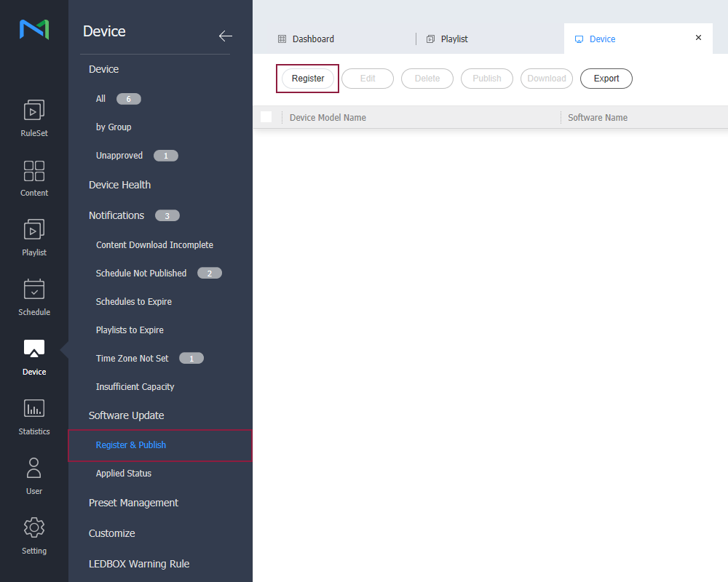Open the RuleSet section icon

(34, 111)
